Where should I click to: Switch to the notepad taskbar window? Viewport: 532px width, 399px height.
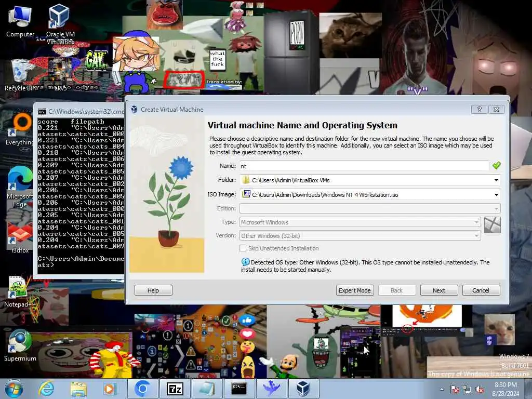(207, 389)
